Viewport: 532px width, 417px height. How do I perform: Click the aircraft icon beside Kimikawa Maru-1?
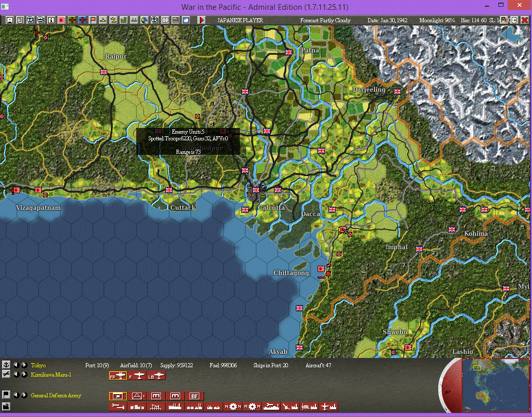(6, 374)
